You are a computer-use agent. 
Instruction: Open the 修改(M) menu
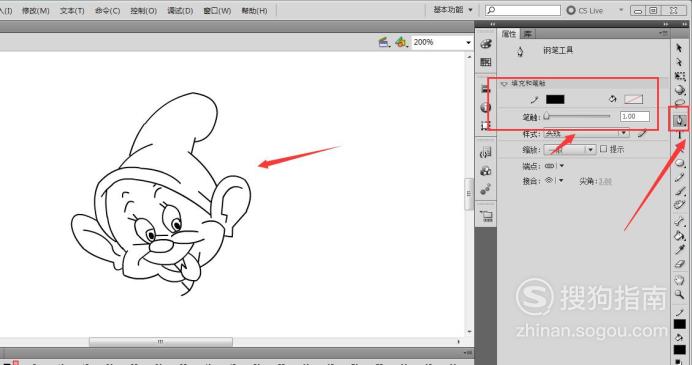[x=36, y=11]
